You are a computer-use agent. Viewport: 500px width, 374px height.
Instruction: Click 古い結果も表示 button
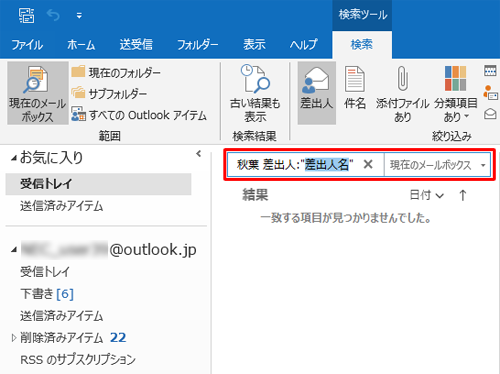tap(255, 94)
